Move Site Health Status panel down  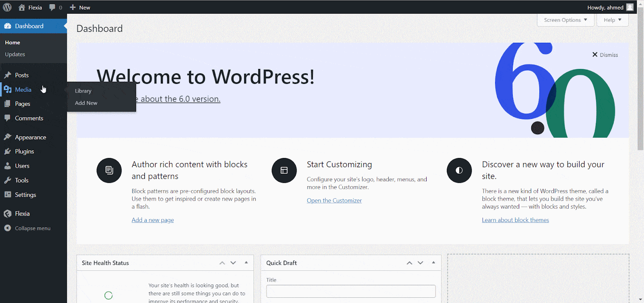[233, 263]
